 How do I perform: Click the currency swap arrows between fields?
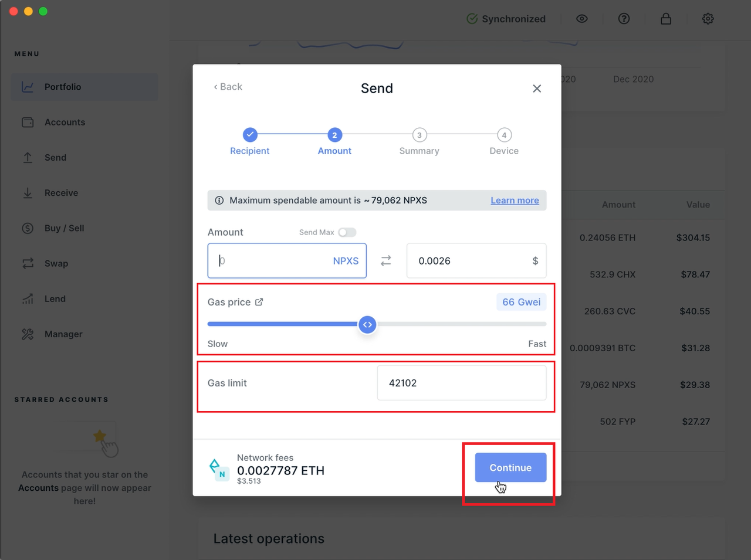tap(386, 261)
